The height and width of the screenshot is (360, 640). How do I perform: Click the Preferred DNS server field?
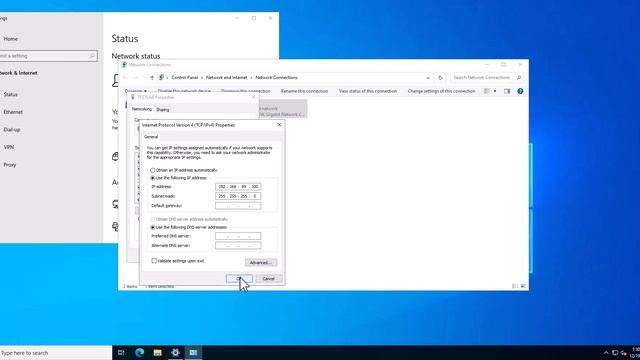tap(238, 236)
